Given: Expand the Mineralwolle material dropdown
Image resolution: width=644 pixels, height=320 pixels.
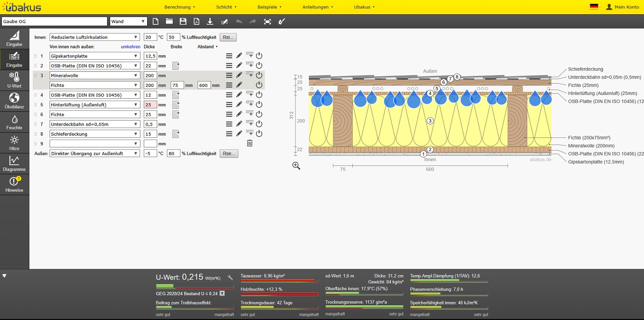Looking at the screenshot, I should (x=95, y=75).
